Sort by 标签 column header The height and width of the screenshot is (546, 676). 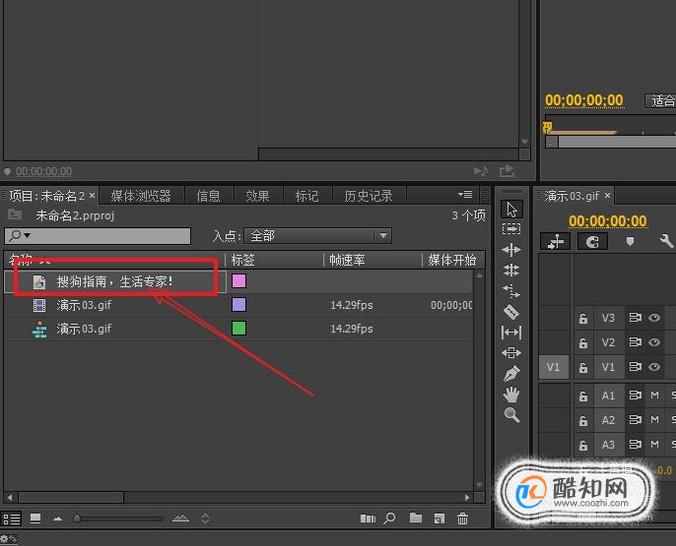(243, 260)
